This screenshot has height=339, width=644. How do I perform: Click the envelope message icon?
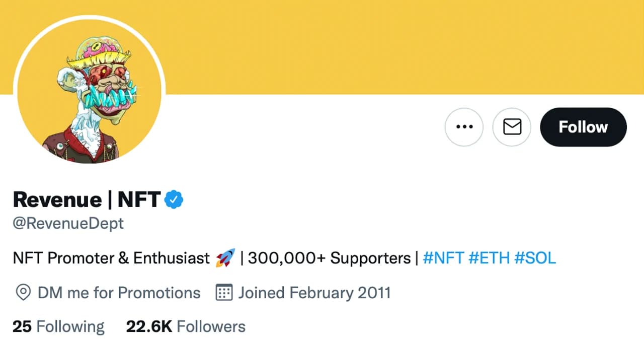512,127
